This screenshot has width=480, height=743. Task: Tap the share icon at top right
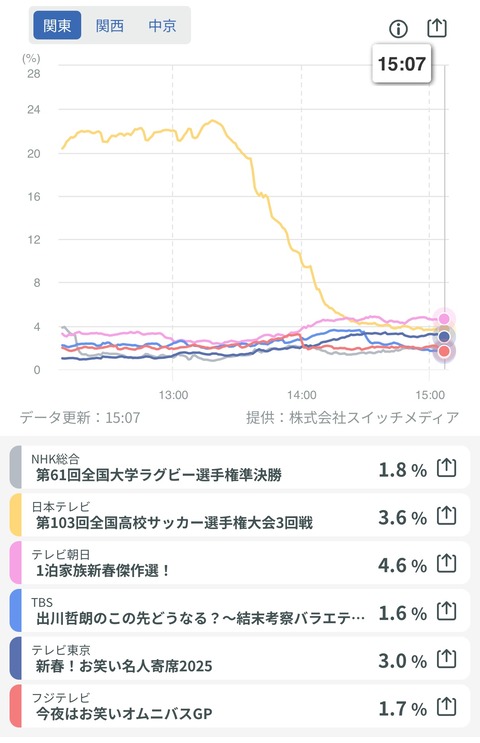tap(437, 28)
